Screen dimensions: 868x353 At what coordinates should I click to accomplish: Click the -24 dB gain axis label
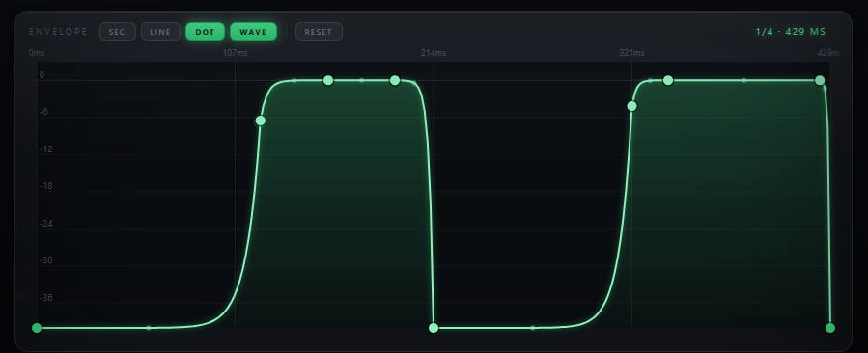tap(45, 224)
